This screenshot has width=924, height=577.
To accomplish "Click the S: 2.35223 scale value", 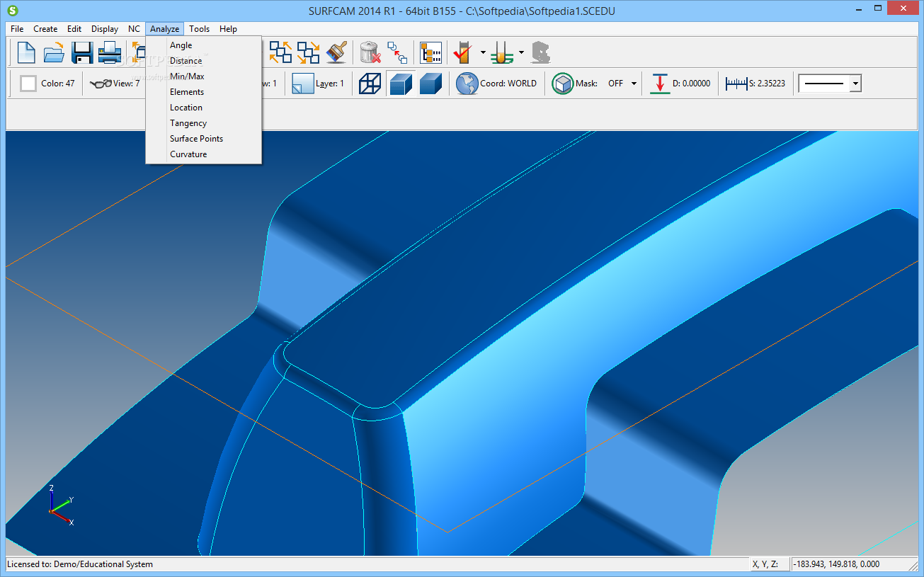I will click(x=767, y=84).
